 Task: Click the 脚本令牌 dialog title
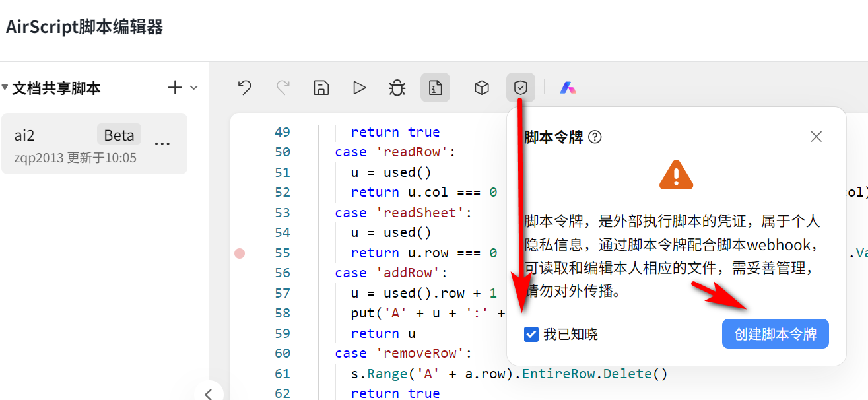tap(554, 137)
